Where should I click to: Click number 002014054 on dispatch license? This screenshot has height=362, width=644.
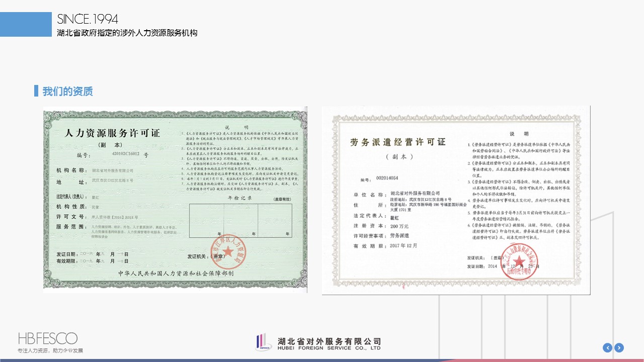pos(387,178)
